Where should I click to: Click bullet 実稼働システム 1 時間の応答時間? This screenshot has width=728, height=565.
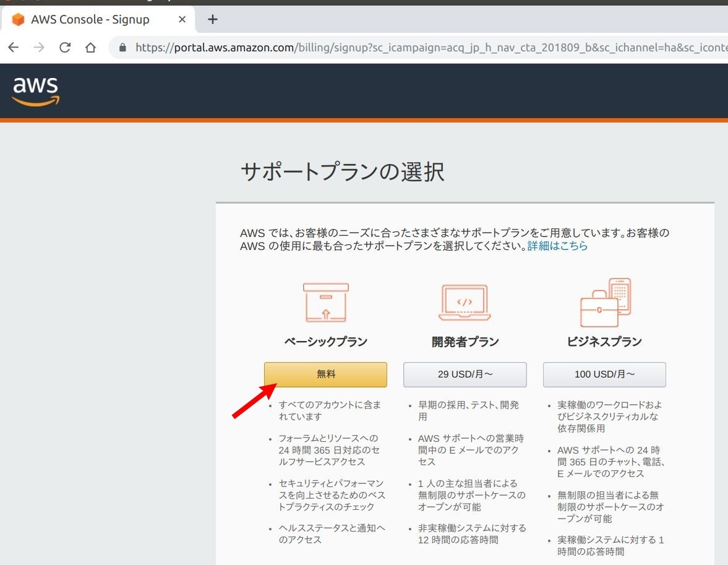pyautogui.click(x=610, y=546)
